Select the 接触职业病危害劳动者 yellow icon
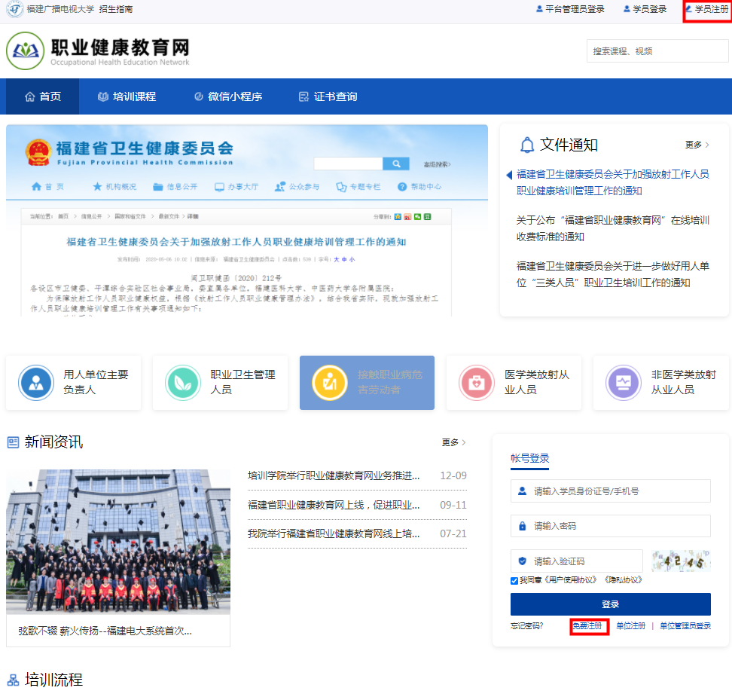Image resolution: width=732 pixels, height=700 pixels. pyautogui.click(x=330, y=383)
